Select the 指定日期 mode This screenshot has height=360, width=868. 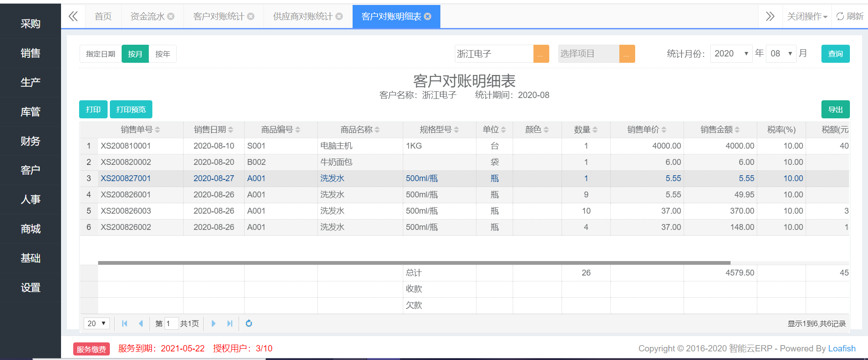click(101, 54)
